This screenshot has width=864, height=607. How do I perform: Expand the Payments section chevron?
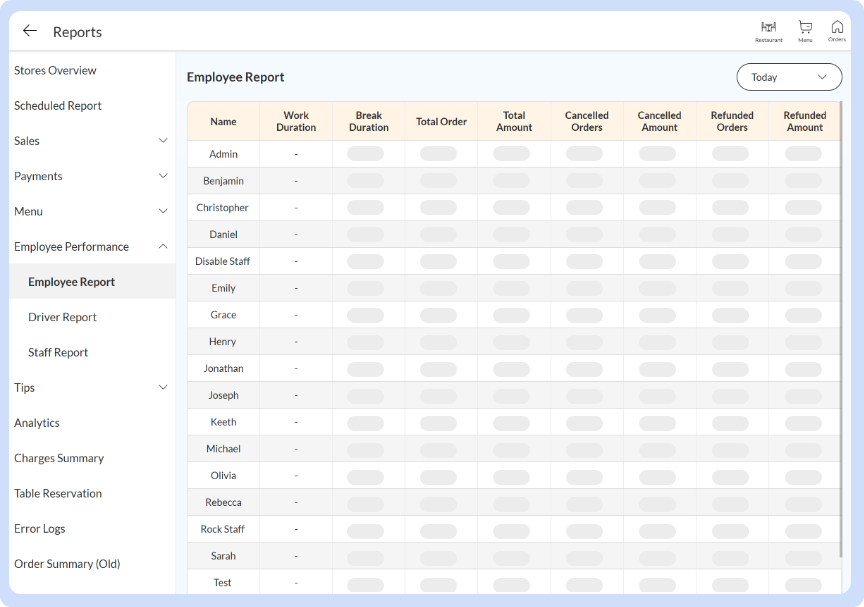coord(163,176)
